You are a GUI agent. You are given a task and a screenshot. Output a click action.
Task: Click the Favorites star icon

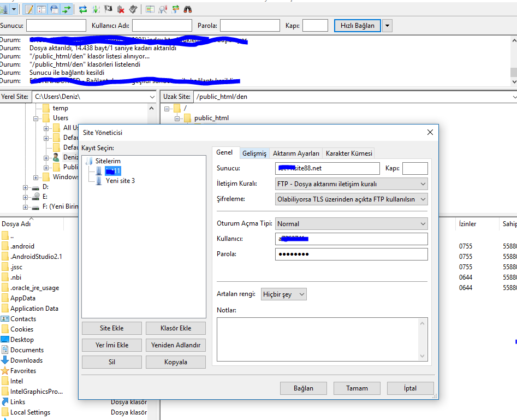pos(5,370)
